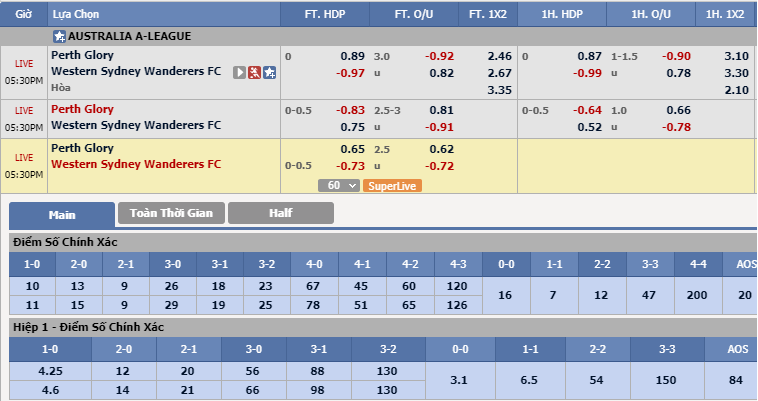Image resolution: width=758 pixels, height=401 pixels.
Task: Click the Hiệp 1 - Điểm Số Chính Xác header
Action: click(x=88, y=327)
